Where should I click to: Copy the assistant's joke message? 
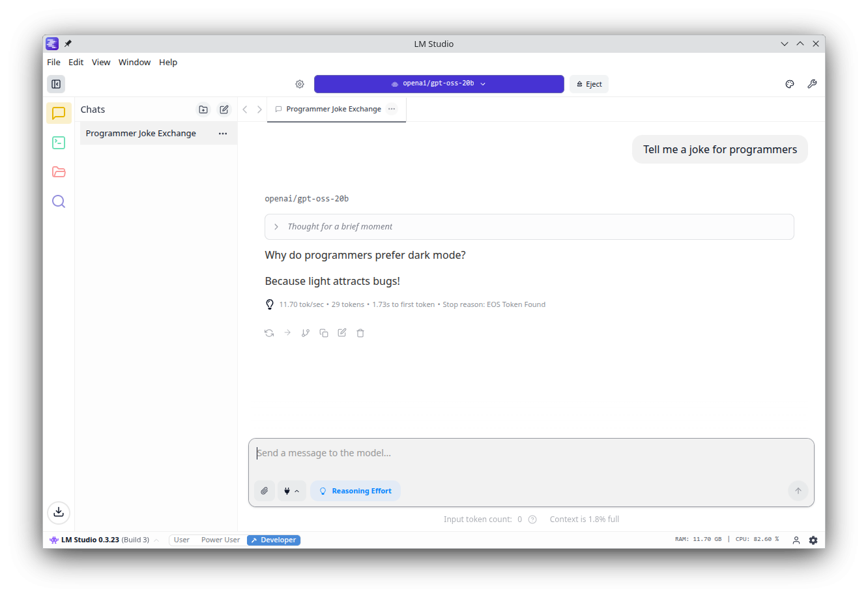[324, 333]
